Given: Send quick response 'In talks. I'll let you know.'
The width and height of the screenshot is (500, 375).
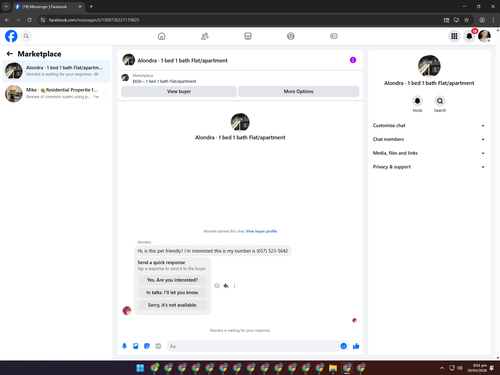Looking at the screenshot, I should pos(172,292).
